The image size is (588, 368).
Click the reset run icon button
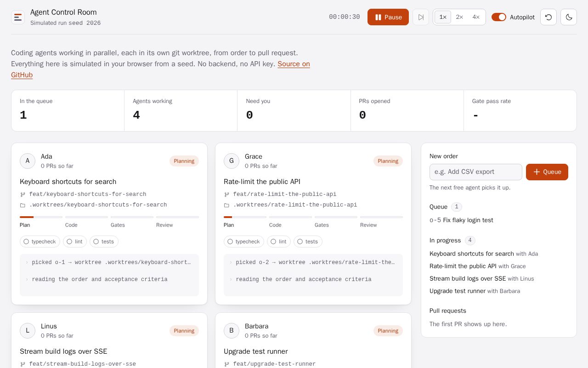coord(548,17)
